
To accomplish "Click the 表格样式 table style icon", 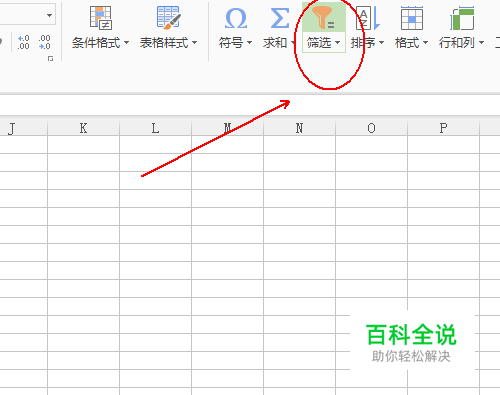I will pos(169,18).
